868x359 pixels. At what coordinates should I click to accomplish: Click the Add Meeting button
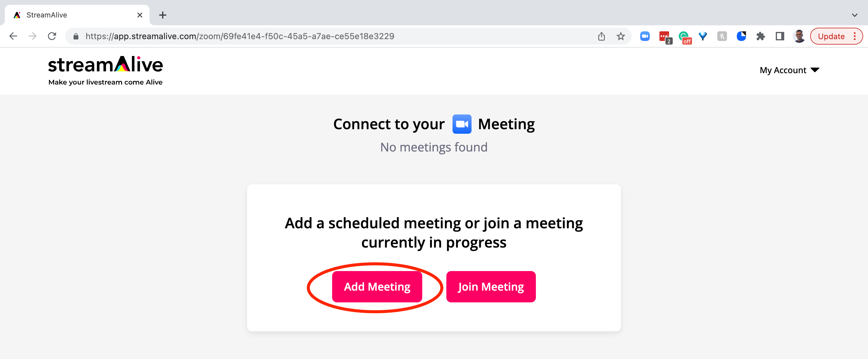377,287
